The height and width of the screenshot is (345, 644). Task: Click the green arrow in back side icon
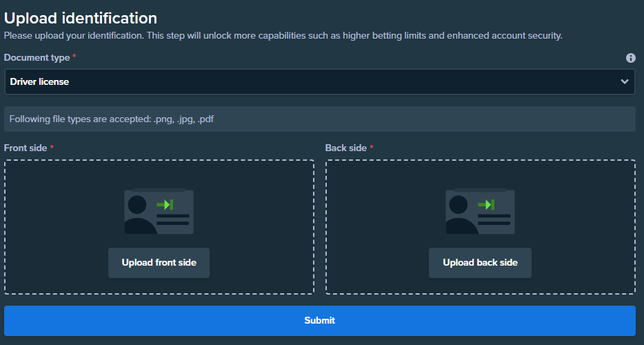(486, 204)
